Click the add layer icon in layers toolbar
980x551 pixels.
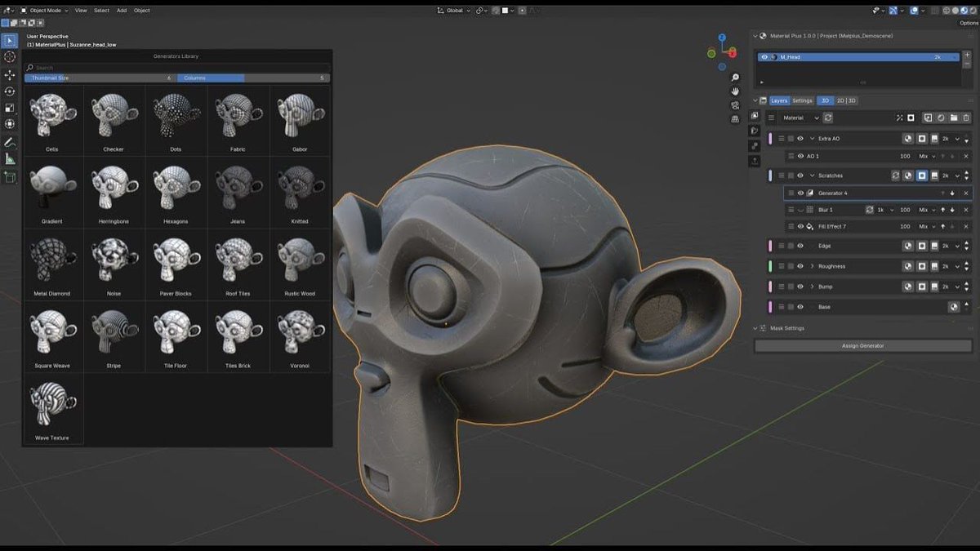[928, 118]
